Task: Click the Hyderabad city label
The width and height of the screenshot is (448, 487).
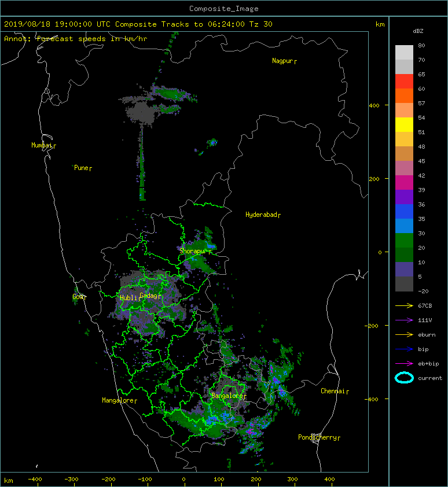Action: click(x=263, y=215)
